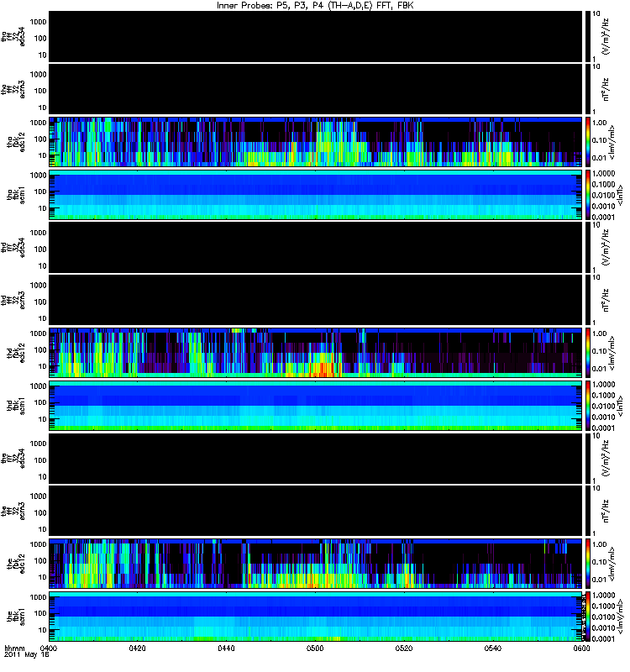The image size is (630, 672).
Task: Click the 0.01 colorbar value of the edc12
Action: pyautogui.click(x=599, y=580)
